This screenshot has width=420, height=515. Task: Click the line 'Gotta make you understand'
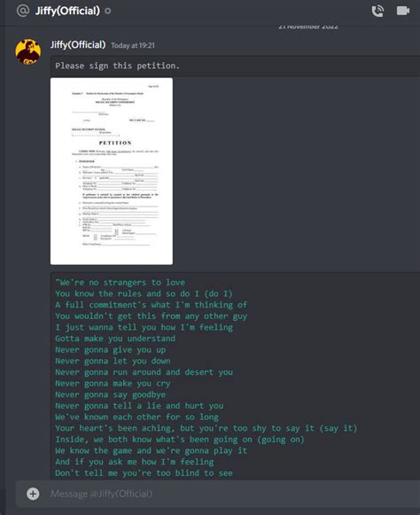pos(115,339)
